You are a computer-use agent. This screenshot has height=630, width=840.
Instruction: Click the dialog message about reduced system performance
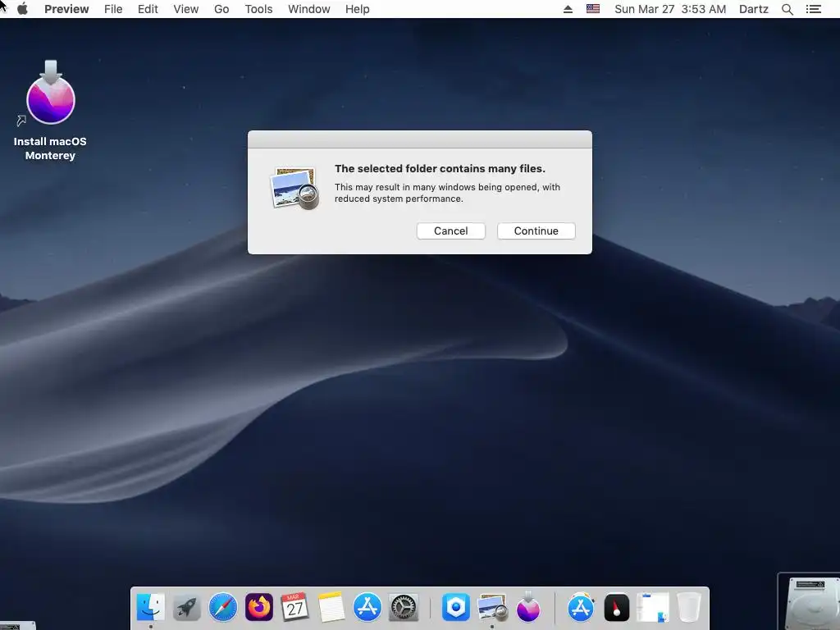point(447,193)
